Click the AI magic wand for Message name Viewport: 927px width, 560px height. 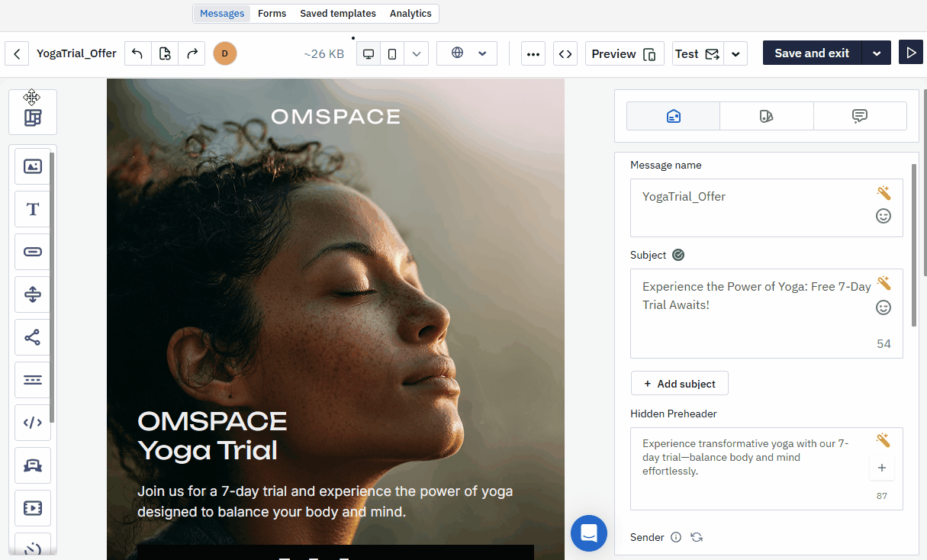coord(884,193)
